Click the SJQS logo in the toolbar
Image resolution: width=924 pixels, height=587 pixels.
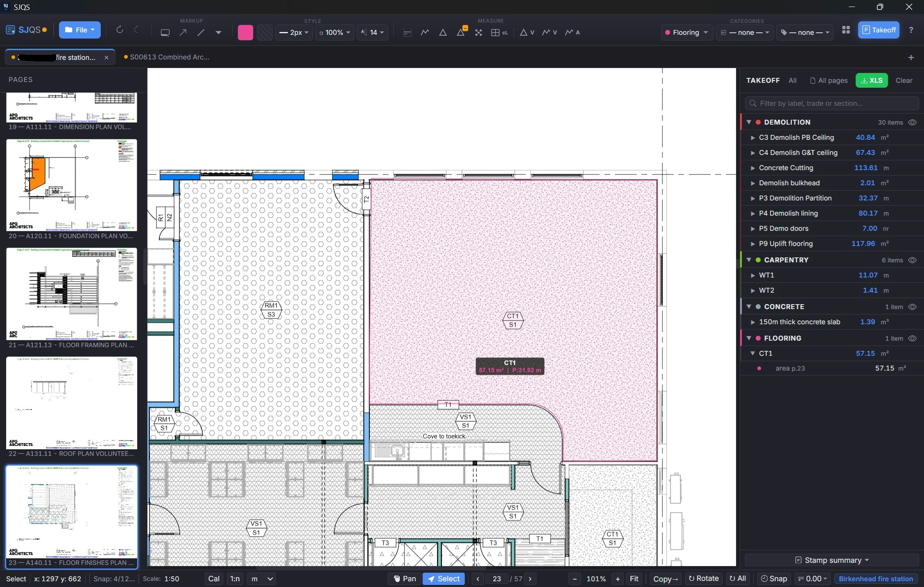[x=26, y=30]
